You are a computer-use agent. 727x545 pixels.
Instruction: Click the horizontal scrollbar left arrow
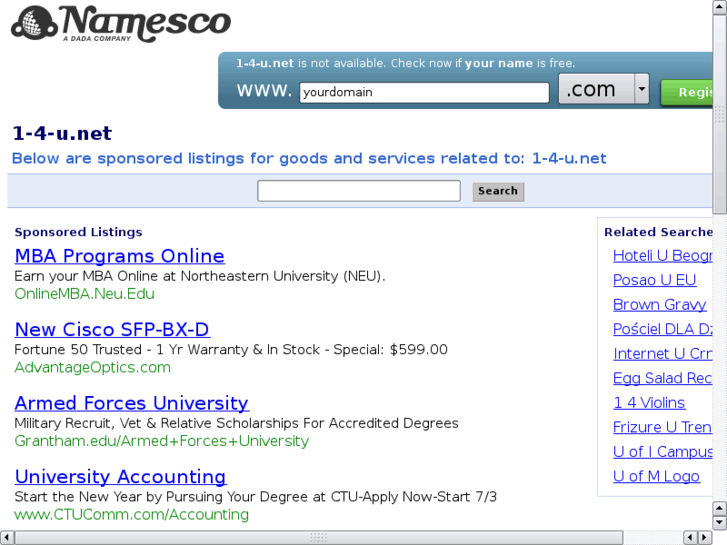[x=7, y=538]
